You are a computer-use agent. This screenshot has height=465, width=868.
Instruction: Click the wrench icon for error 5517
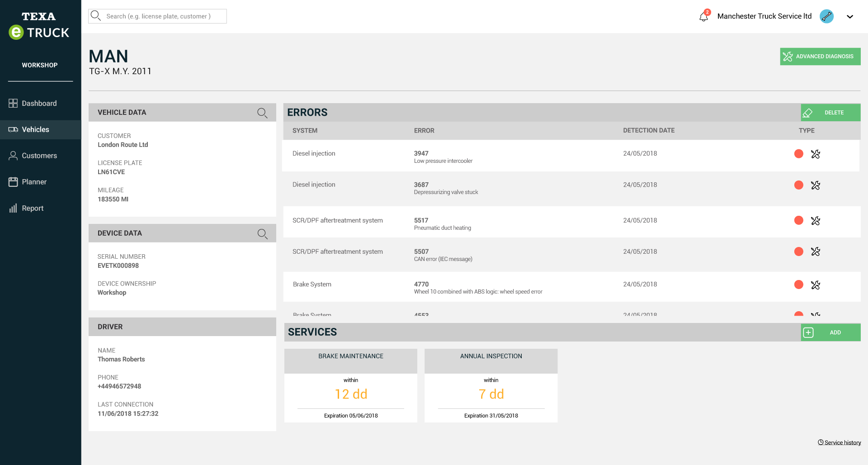click(x=816, y=220)
